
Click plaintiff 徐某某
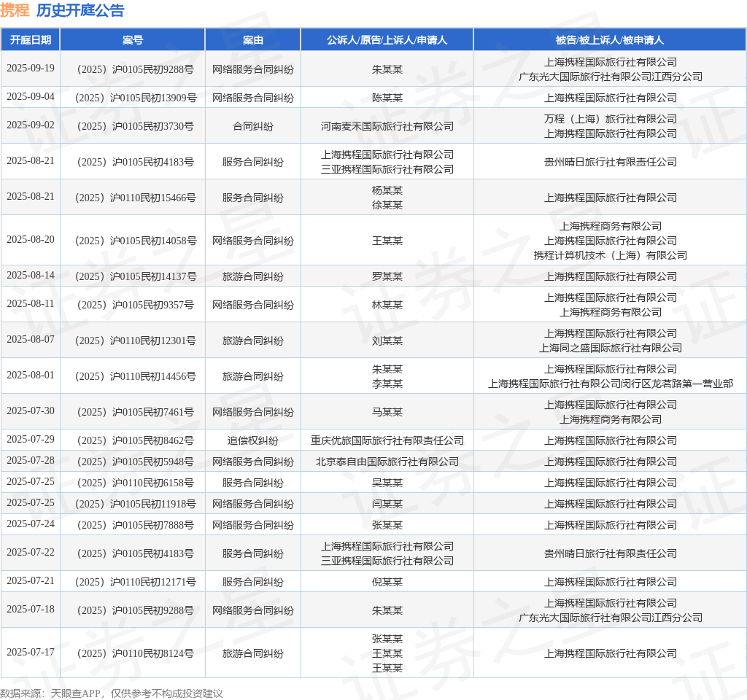[x=387, y=205]
